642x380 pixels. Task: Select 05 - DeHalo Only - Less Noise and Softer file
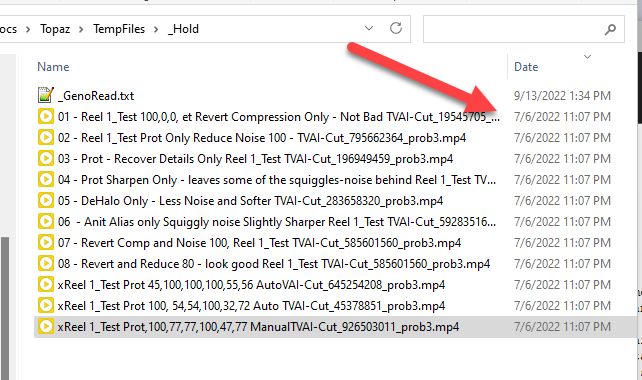click(251, 201)
